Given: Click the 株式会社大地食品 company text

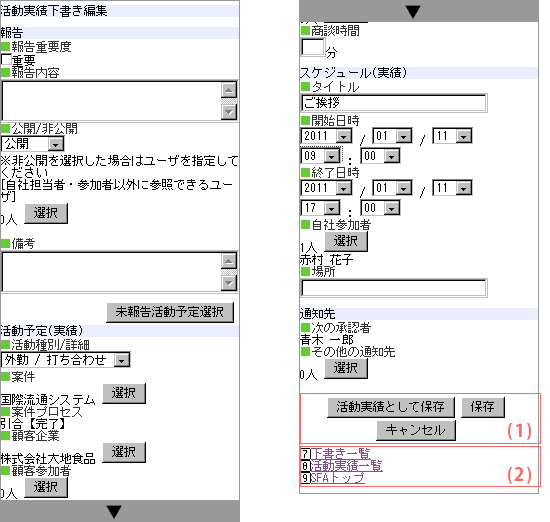Looking at the screenshot, I should point(48,459).
